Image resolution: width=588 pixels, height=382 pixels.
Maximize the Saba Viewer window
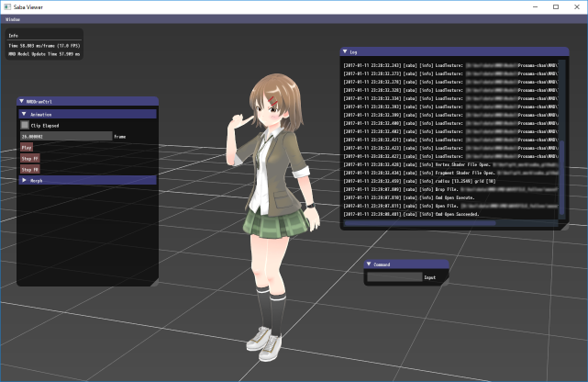point(556,6)
